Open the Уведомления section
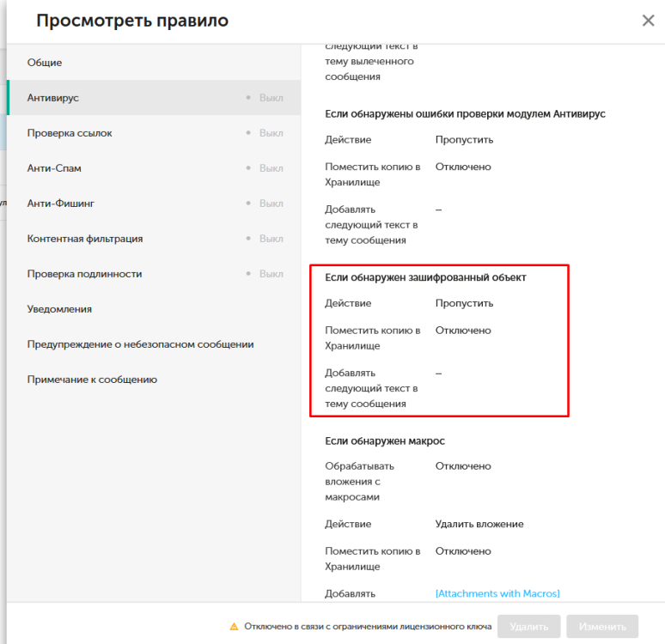This screenshot has height=644, width=665. [x=59, y=309]
